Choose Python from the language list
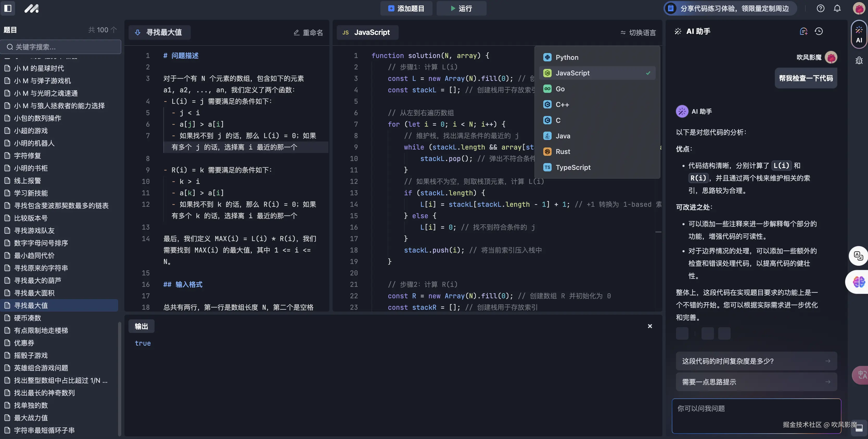Viewport: 868px width, 439px height. coord(567,57)
